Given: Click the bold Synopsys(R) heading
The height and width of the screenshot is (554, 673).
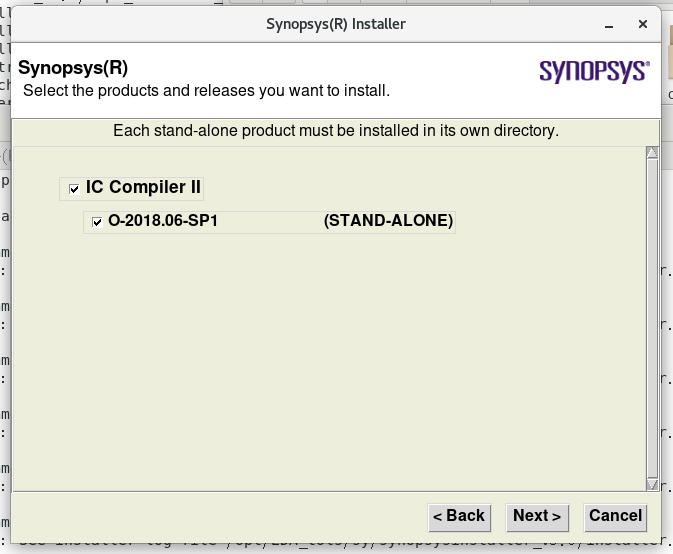Looking at the screenshot, I should pyautogui.click(x=73, y=68).
